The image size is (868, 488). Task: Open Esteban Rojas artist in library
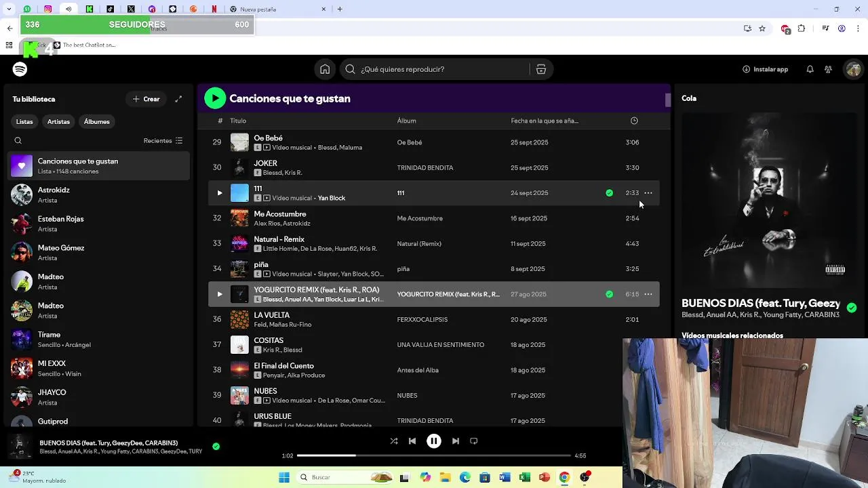click(x=99, y=224)
